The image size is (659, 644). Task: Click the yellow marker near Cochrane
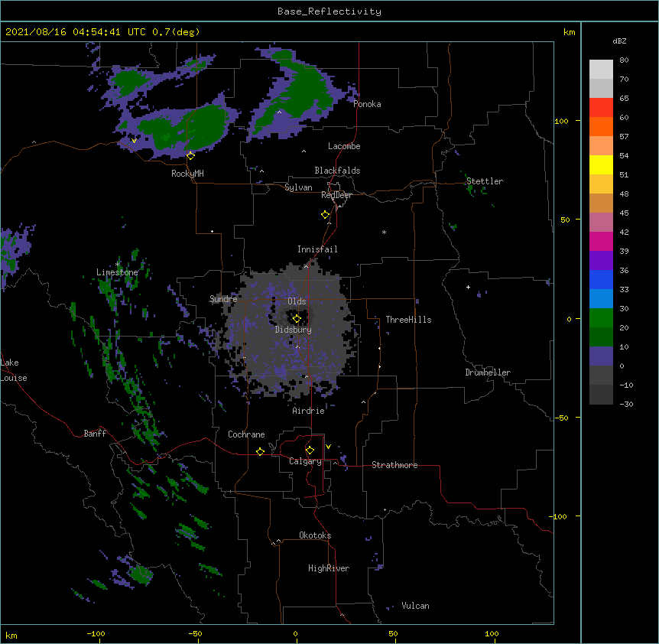point(260,451)
